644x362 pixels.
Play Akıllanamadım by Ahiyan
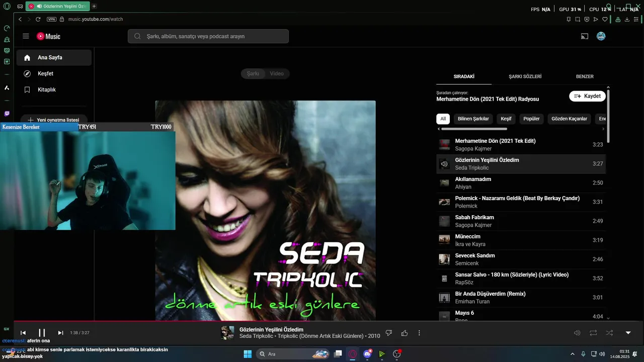coord(521,183)
